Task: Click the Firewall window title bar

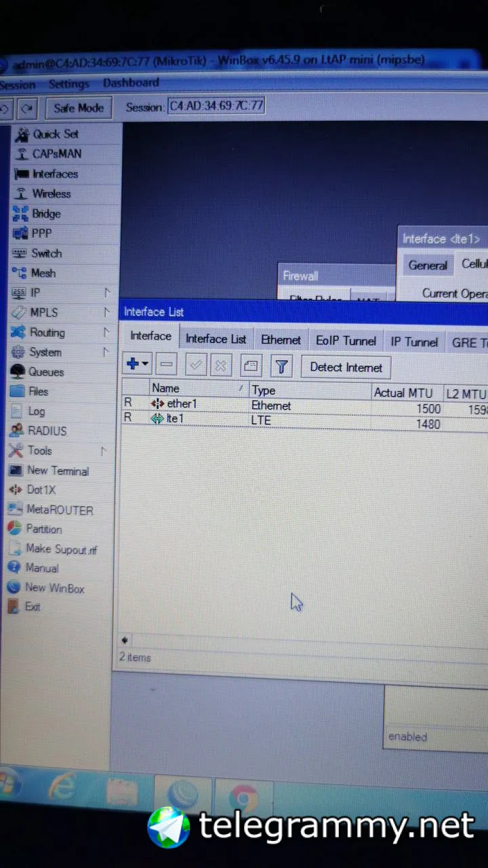Action: 337,276
